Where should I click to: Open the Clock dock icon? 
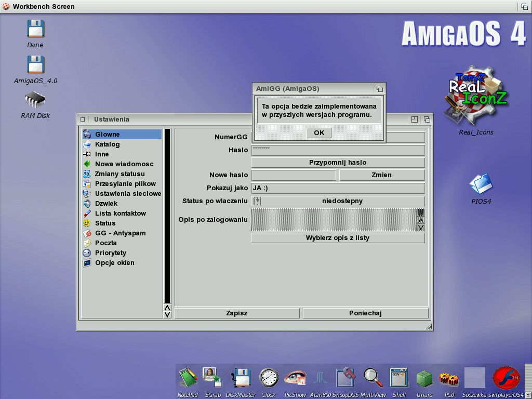click(x=269, y=378)
